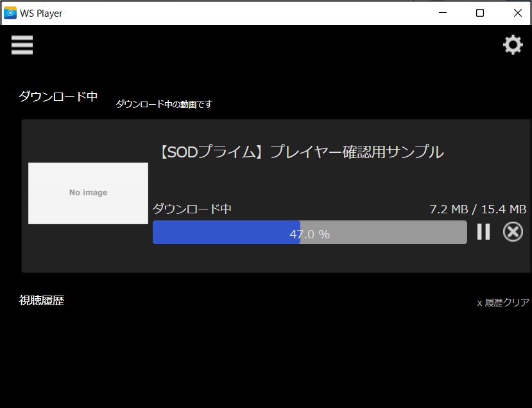Screen dimensions: 532x408
Task: Click the 7.2 MB / 15.4 MB size text
Action: [477, 209]
